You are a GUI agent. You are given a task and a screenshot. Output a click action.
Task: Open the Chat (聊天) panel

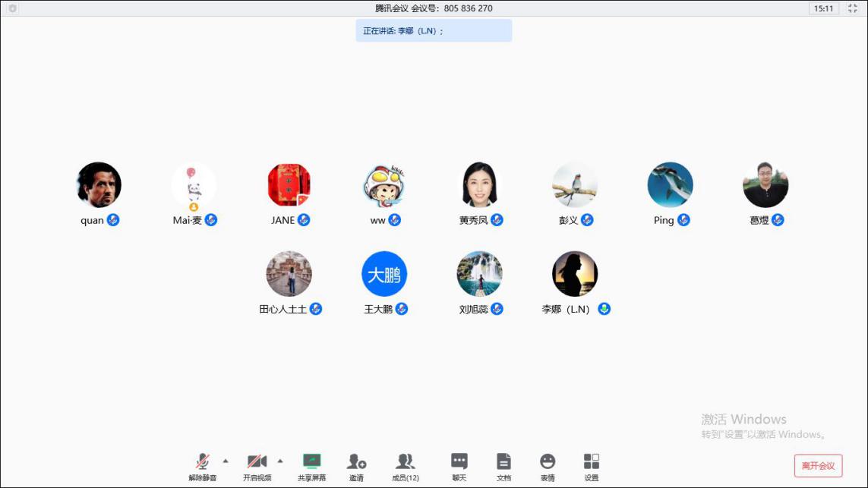coord(459,461)
